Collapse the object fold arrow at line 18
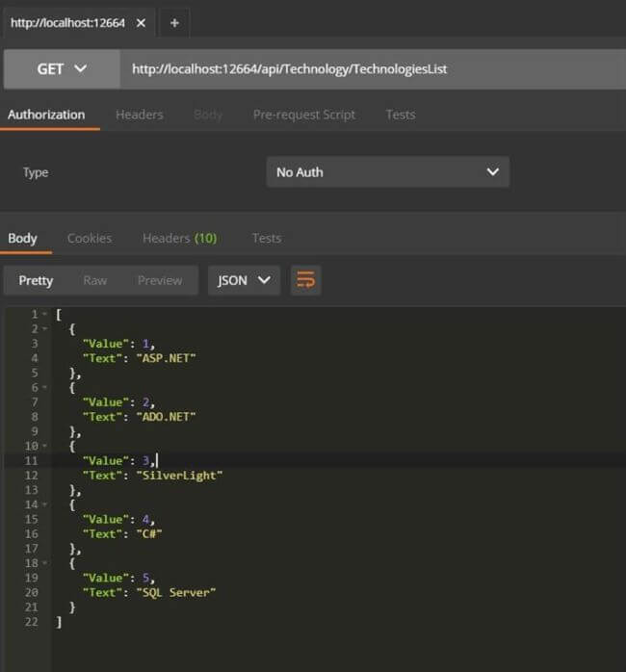 pos(44,563)
